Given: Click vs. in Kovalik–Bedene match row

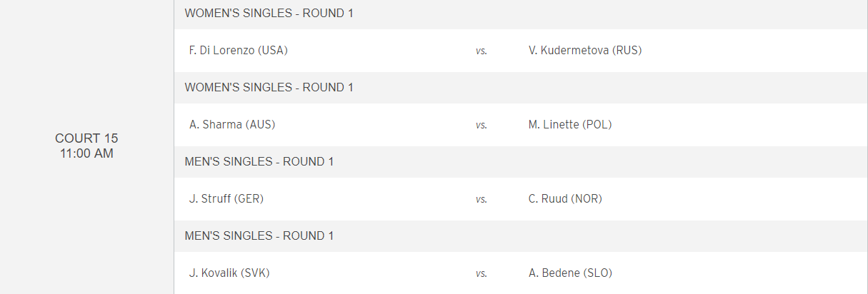Looking at the screenshot, I should (x=482, y=274).
